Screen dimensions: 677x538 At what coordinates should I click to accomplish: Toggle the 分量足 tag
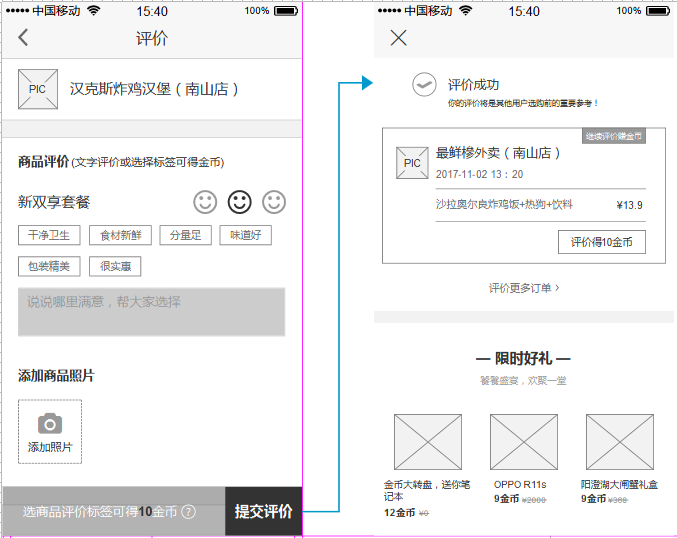click(186, 235)
